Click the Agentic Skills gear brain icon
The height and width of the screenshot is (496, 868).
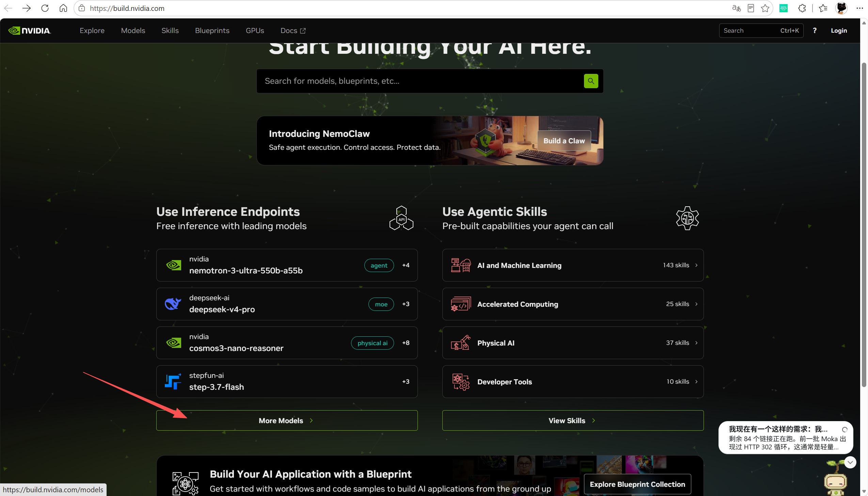687,218
